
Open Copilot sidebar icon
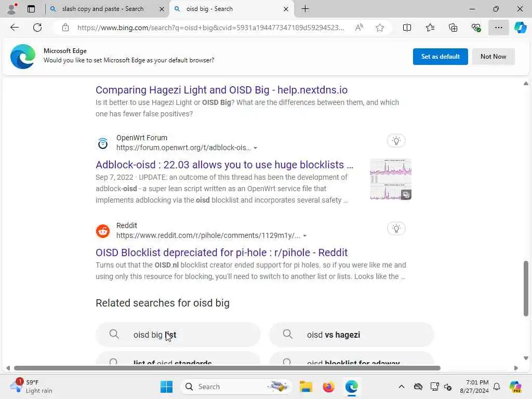click(520, 28)
